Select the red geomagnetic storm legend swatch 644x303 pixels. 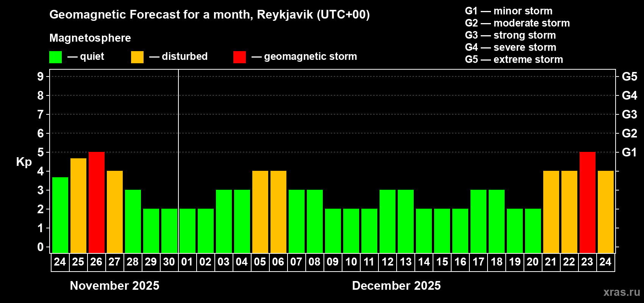point(239,57)
